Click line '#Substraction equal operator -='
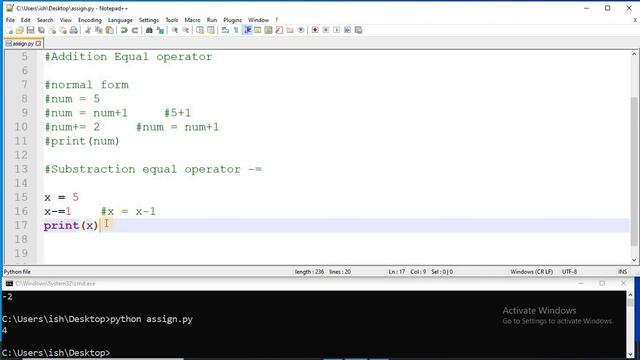Image resolution: width=640 pixels, height=360 pixels. point(153,169)
